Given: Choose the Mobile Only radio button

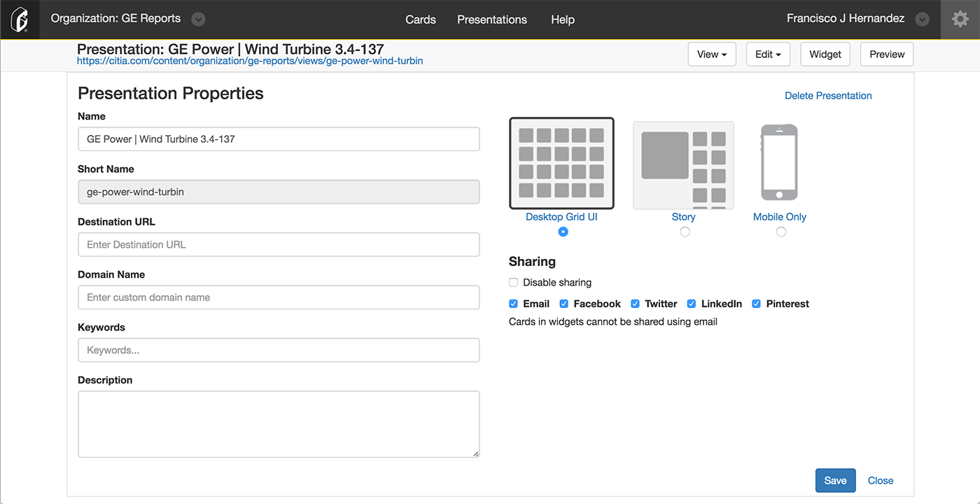Looking at the screenshot, I should tap(780, 232).
